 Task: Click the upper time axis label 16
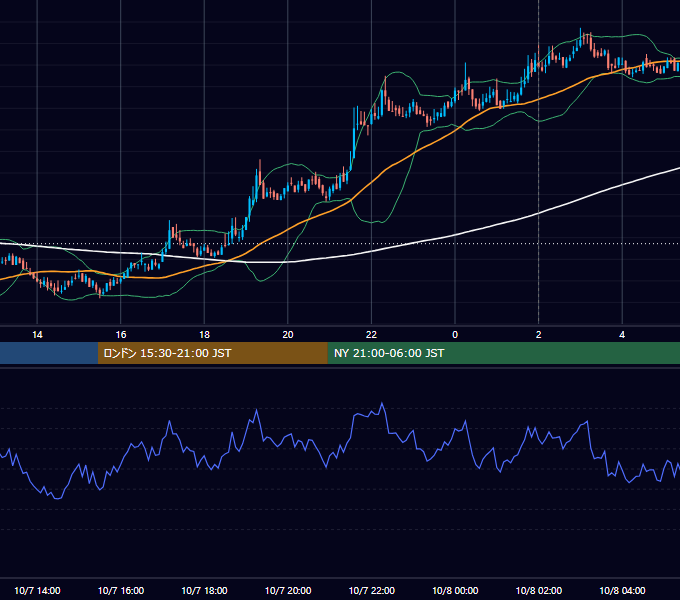pyautogui.click(x=121, y=335)
